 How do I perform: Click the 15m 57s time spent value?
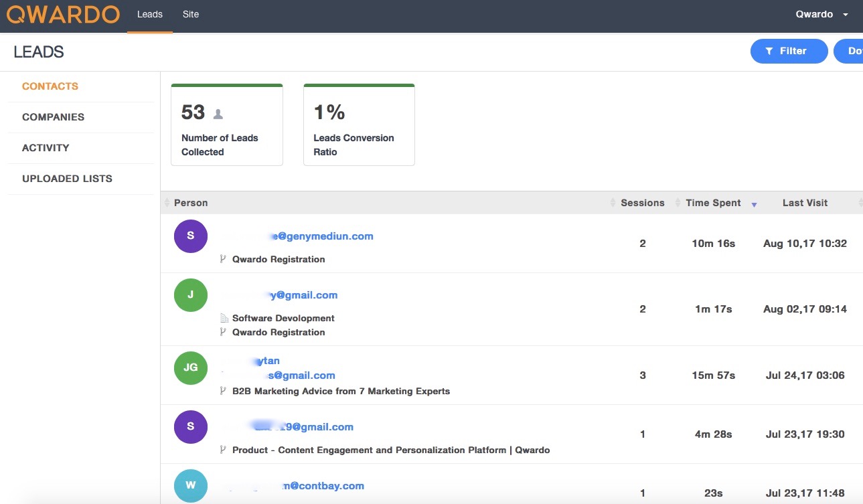click(713, 375)
